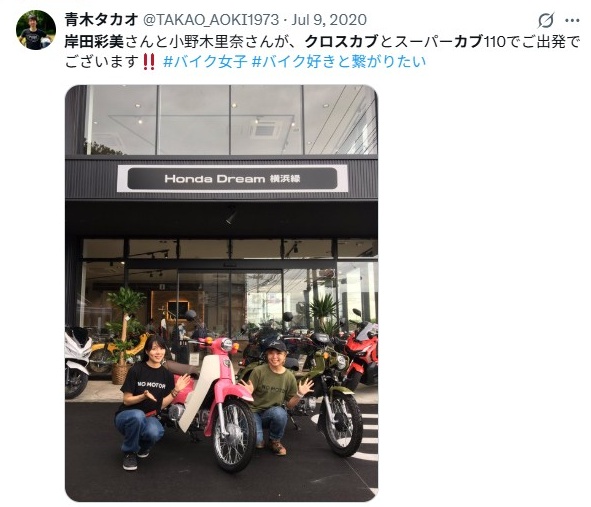
Task: Open hashtag #バイク女子
Action: (x=205, y=61)
